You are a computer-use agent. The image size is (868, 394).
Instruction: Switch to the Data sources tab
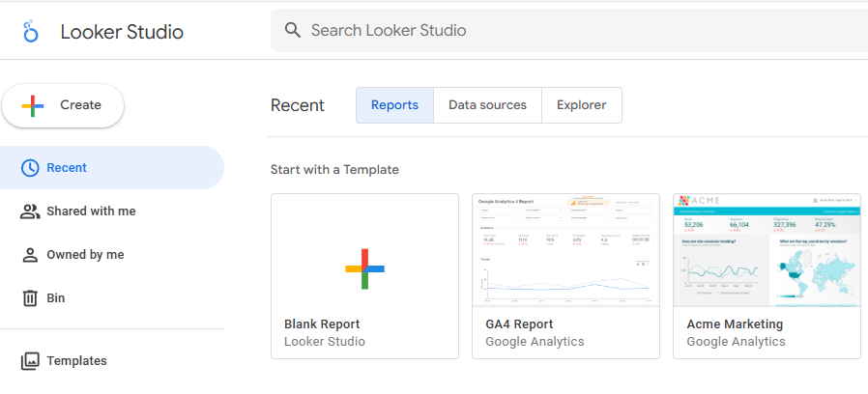click(x=488, y=105)
